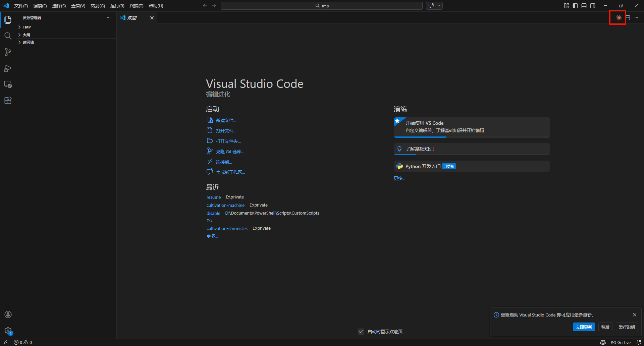
Task: Open the Extensions view icon
Action: 8,101
